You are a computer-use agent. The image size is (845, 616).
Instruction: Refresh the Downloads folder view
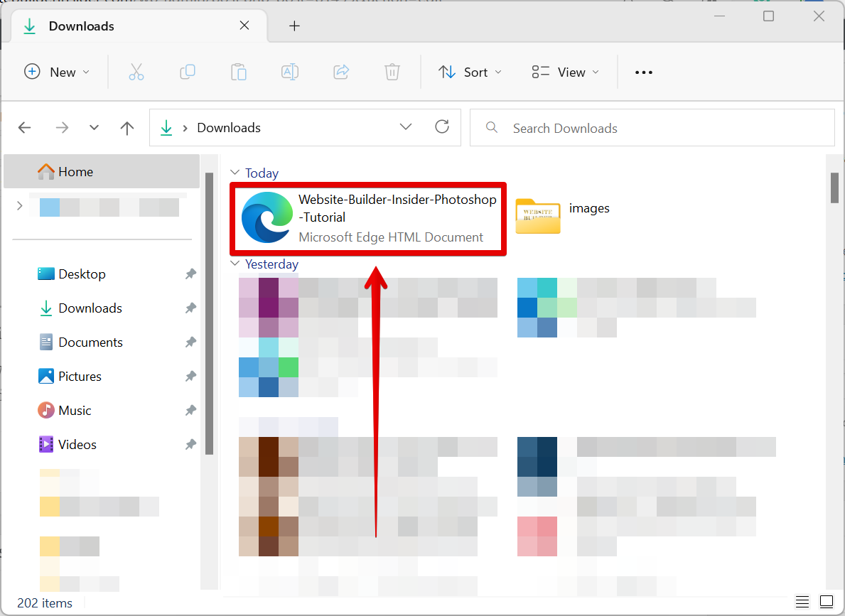(x=442, y=127)
